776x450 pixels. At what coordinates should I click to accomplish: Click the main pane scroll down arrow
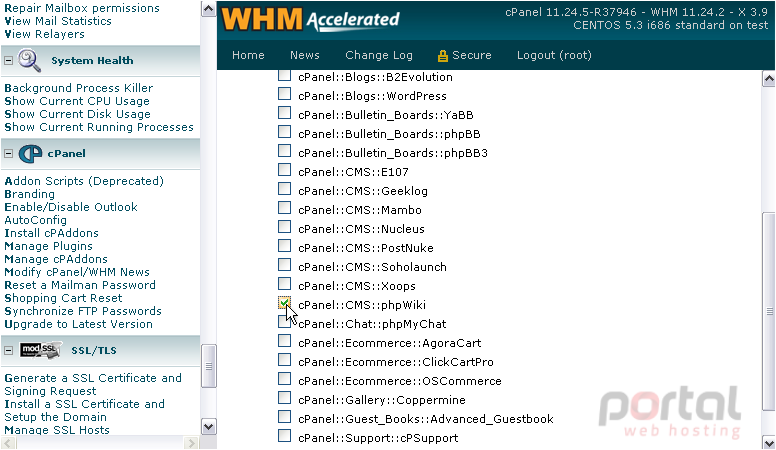tap(769, 443)
